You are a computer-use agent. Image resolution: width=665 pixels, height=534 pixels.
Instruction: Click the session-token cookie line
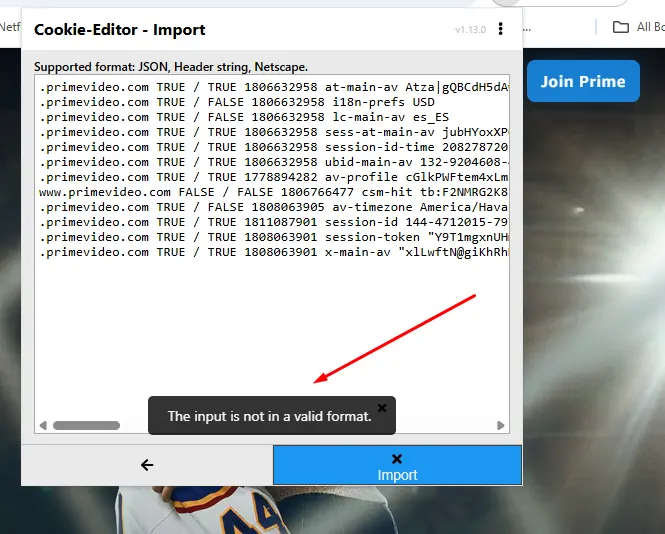pyautogui.click(x=274, y=237)
